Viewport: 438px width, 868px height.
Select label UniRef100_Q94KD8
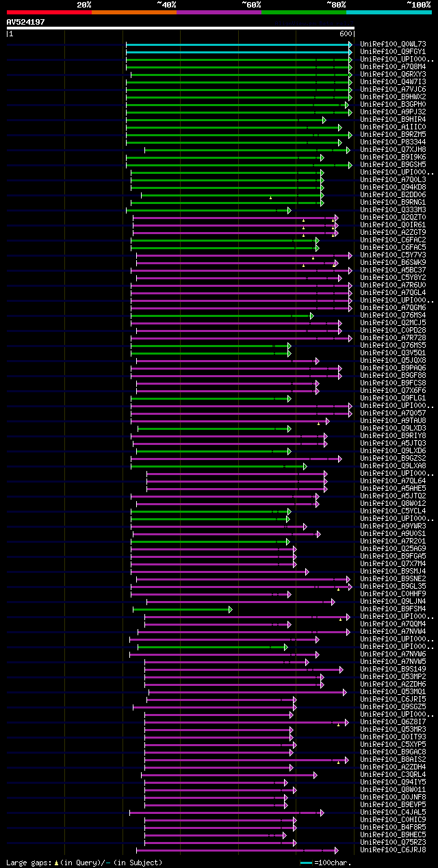[393, 188]
